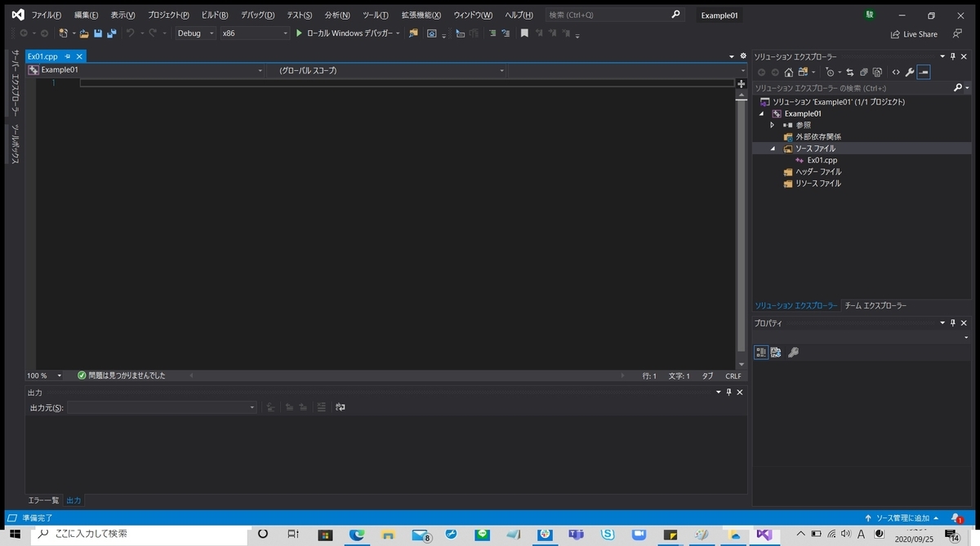Click the Open File folder icon
This screenshot has height=546, width=980.
click(84, 33)
